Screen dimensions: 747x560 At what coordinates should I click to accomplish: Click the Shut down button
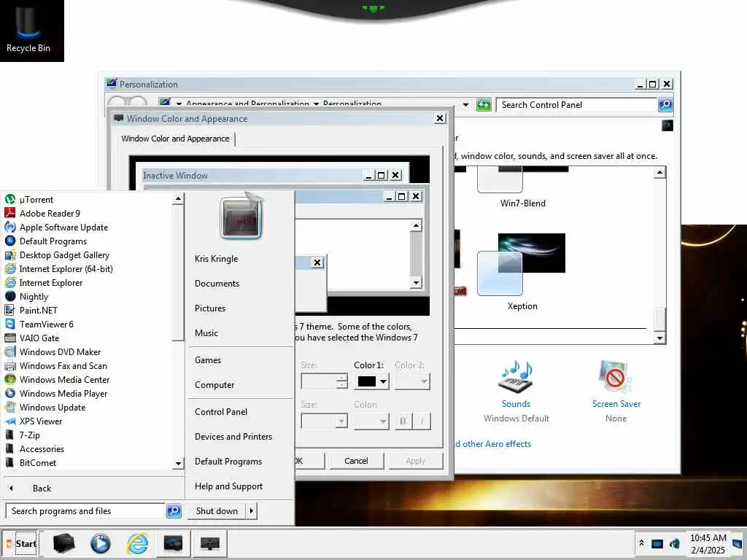click(217, 511)
